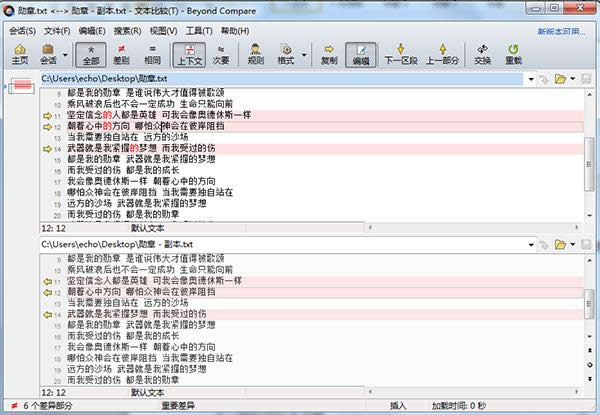Viewport: 600px width, 415px height.
Task: Click the bottom pane open-file folder icon
Action: (560, 244)
